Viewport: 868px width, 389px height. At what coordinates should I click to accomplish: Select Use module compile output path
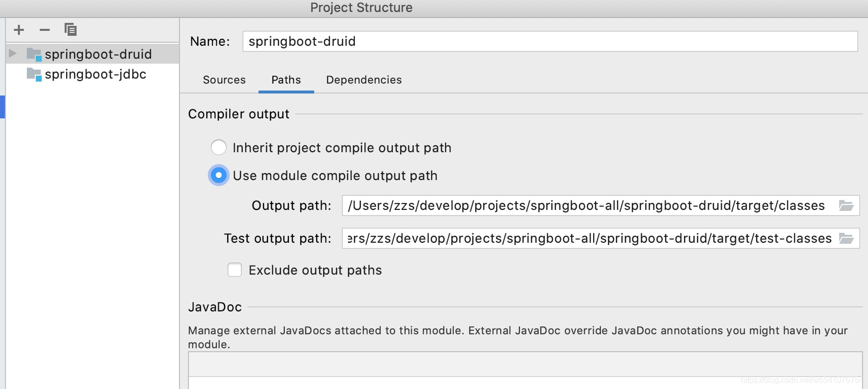219,176
